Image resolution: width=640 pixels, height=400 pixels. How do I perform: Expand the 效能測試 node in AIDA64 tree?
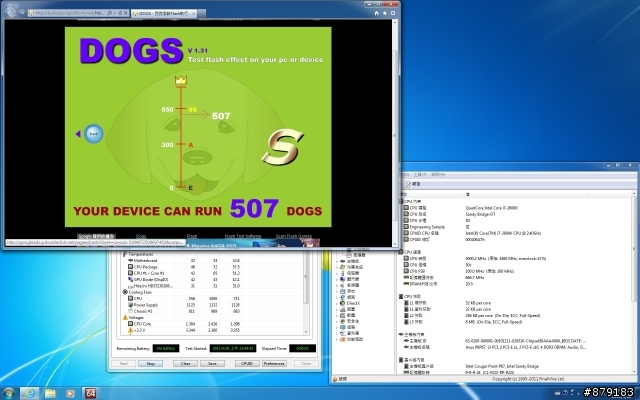pos(337,339)
